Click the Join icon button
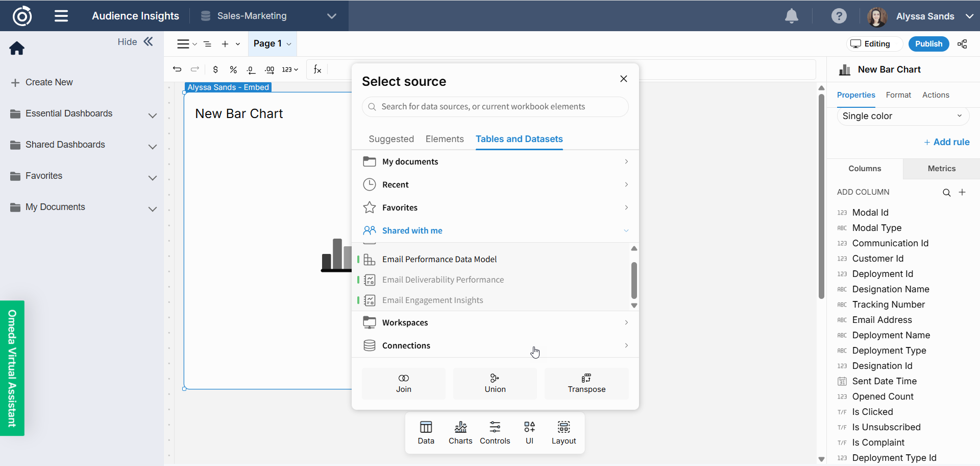Viewport: 980px width, 466px height. (403, 383)
